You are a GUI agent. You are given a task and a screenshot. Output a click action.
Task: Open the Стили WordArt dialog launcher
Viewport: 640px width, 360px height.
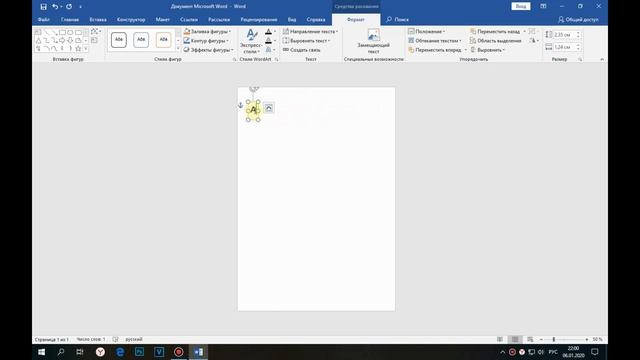277,60
